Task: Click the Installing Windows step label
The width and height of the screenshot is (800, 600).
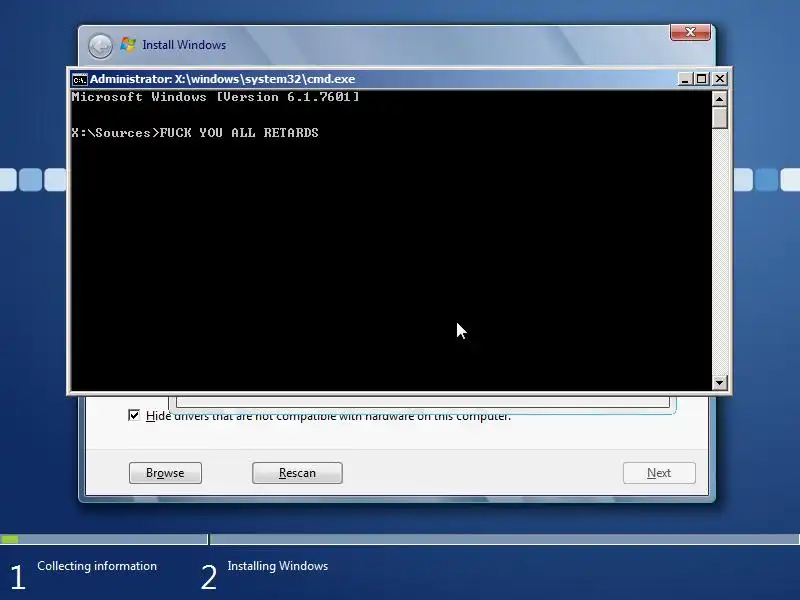Action: tap(278, 566)
